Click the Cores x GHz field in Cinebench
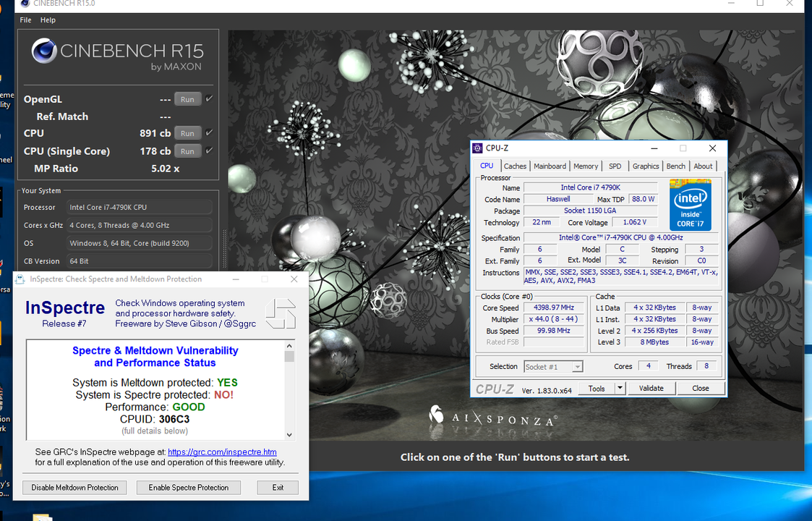The width and height of the screenshot is (812, 521). point(140,226)
